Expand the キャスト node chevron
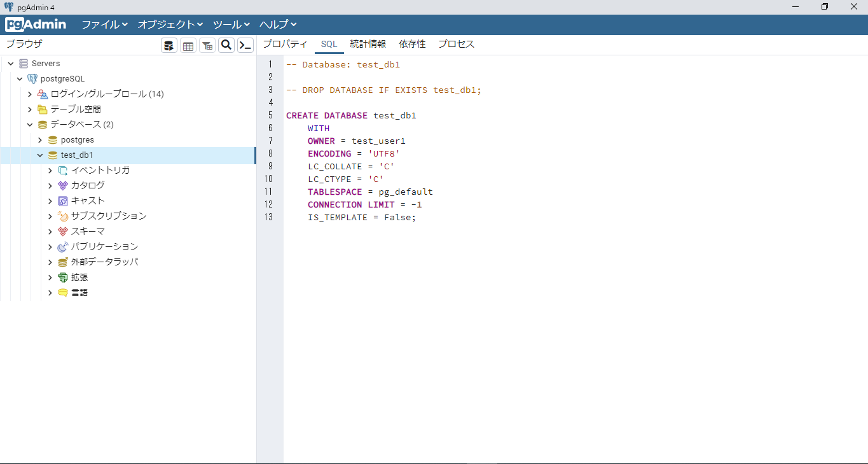The height and width of the screenshot is (464, 868). coord(50,201)
